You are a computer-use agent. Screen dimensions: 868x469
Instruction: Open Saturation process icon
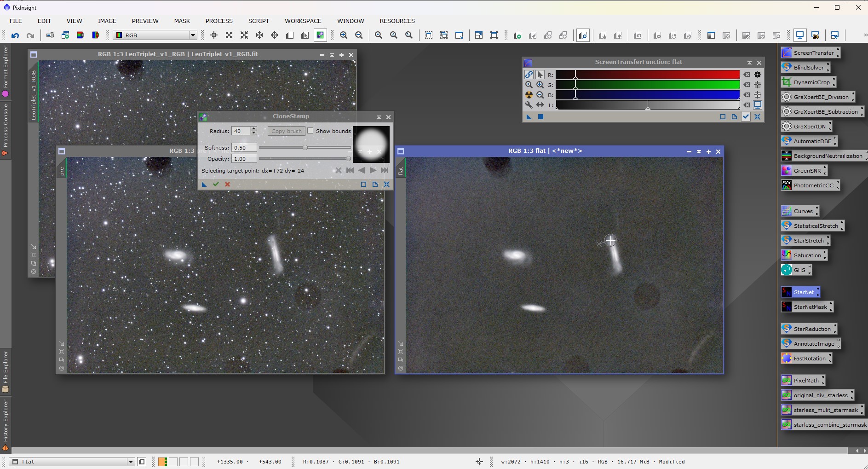(803, 255)
